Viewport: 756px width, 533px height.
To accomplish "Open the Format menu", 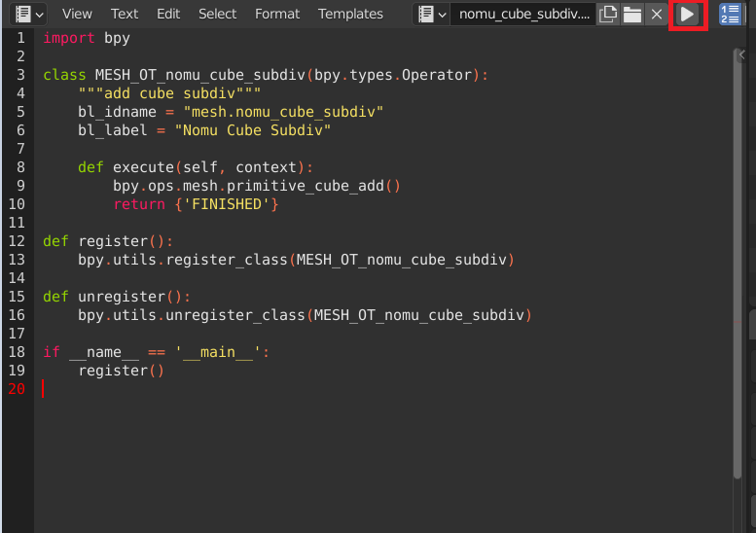I will pos(277,14).
